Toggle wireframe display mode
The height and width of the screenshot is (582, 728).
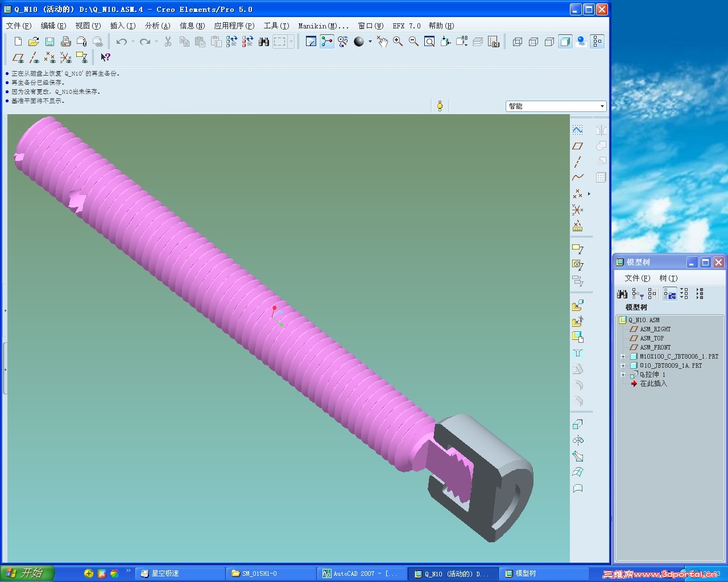tap(517, 41)
